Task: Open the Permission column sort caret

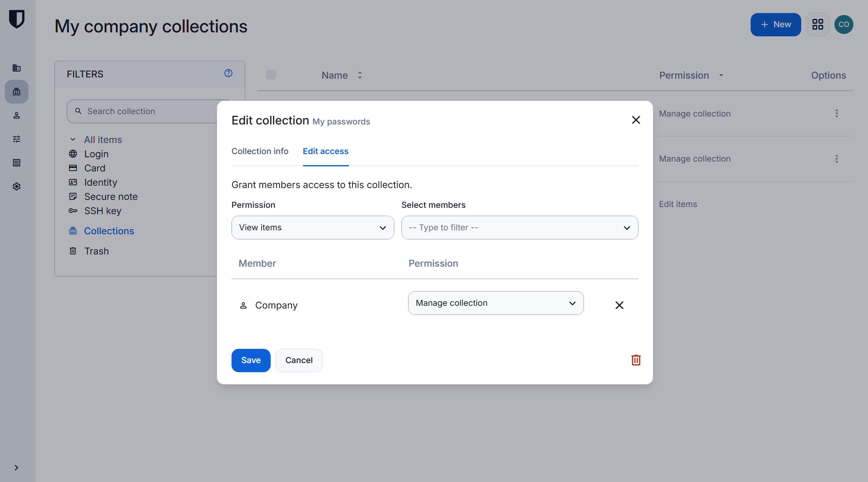Action: pos(721,75)
